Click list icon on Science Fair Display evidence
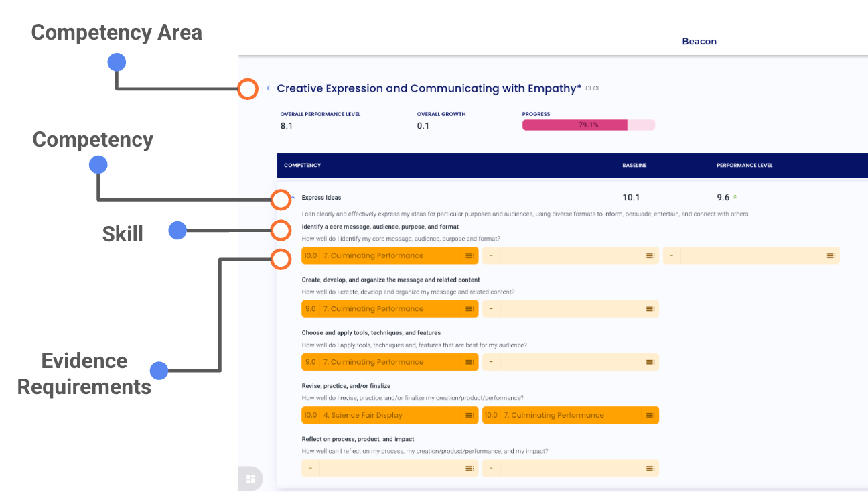This screenshot has width=868, height=496. pyautogui.click(x=469, y=416)
